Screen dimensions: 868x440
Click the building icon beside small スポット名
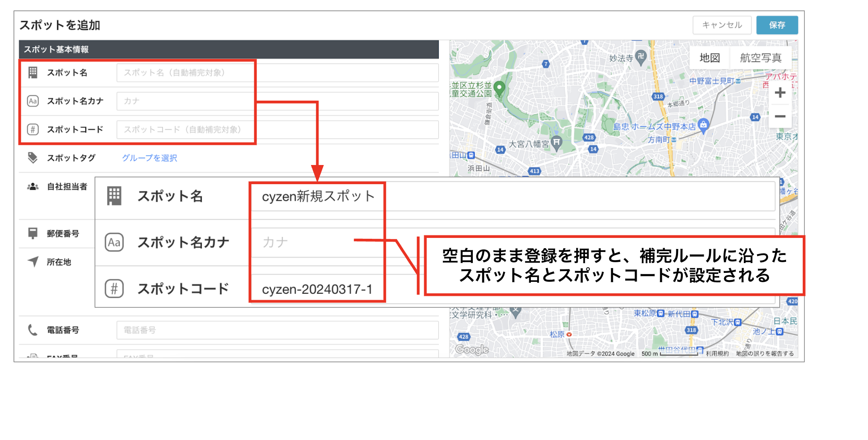click(x=33, y=72)
